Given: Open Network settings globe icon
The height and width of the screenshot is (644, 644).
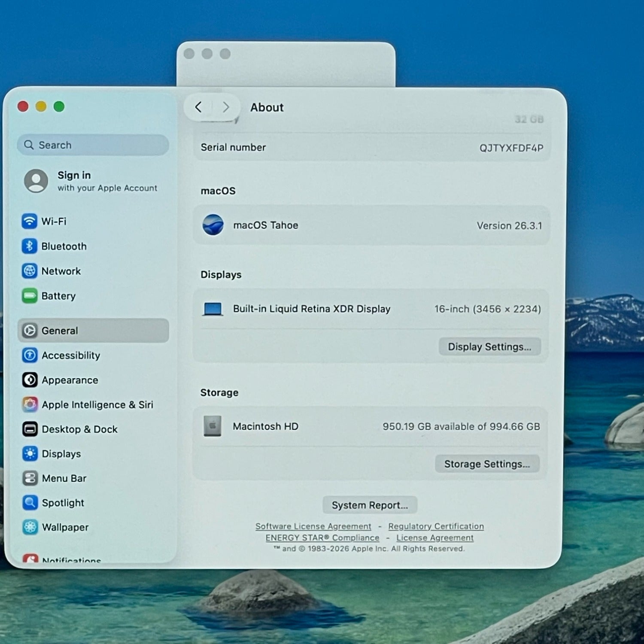Looking at the screenshot, I should click(29, 271).
